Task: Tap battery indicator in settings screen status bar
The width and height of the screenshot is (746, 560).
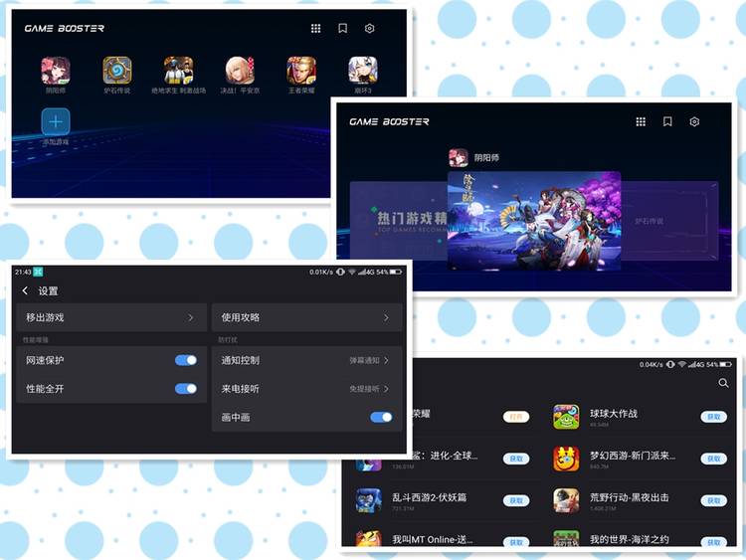Action: coord(395,273)
